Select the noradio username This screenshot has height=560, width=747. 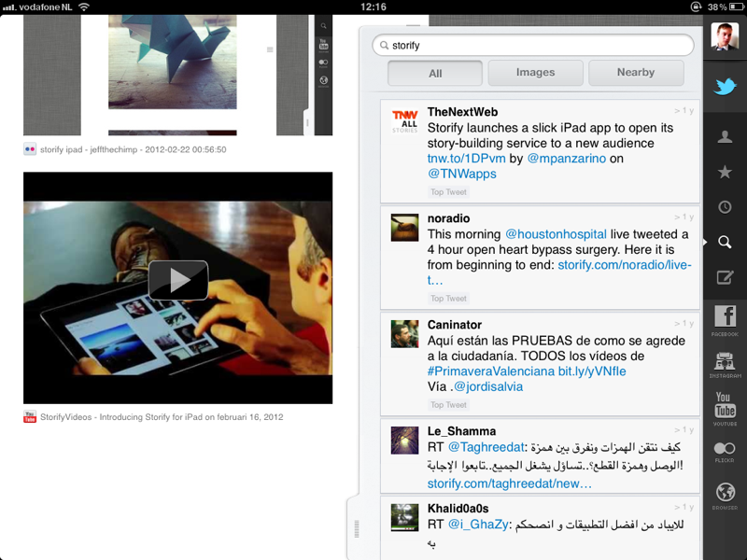pyautogui.click(x=448, y=218)
